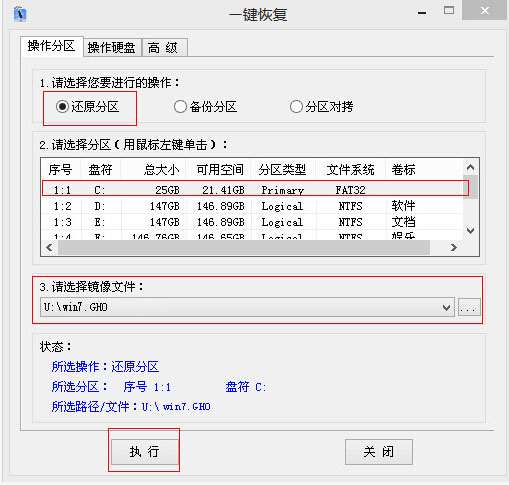Click the 总大小 column header
Viewport: 509px width, 485px height.
point(161,170)
